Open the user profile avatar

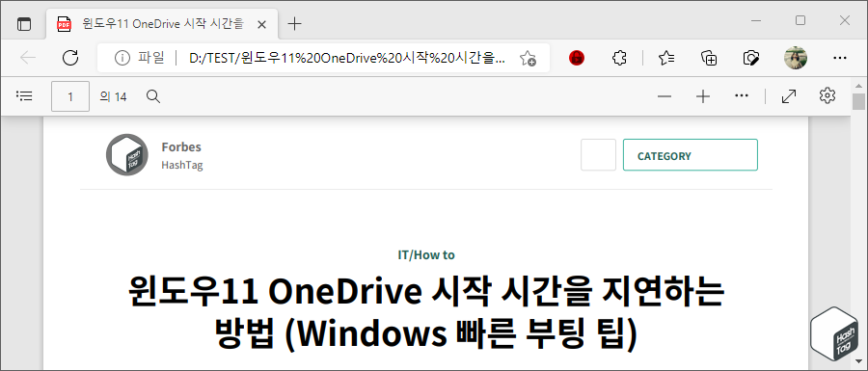pos(796,58)
